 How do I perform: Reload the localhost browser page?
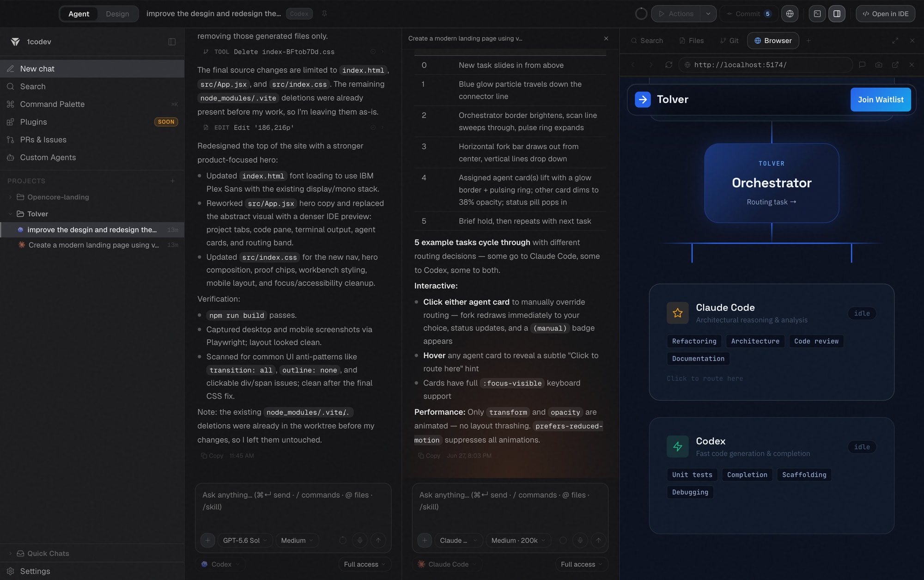(x=669, y=65)
